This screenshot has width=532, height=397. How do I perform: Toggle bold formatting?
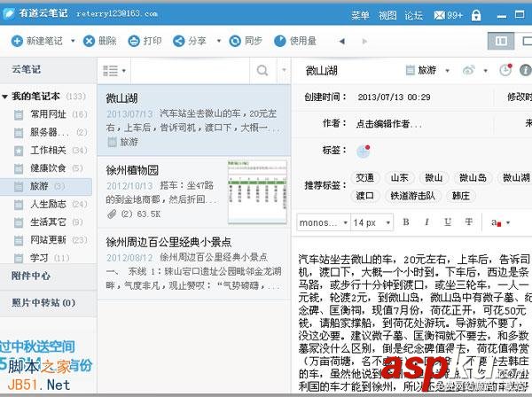pyautogui.click(x=406, y=222)
